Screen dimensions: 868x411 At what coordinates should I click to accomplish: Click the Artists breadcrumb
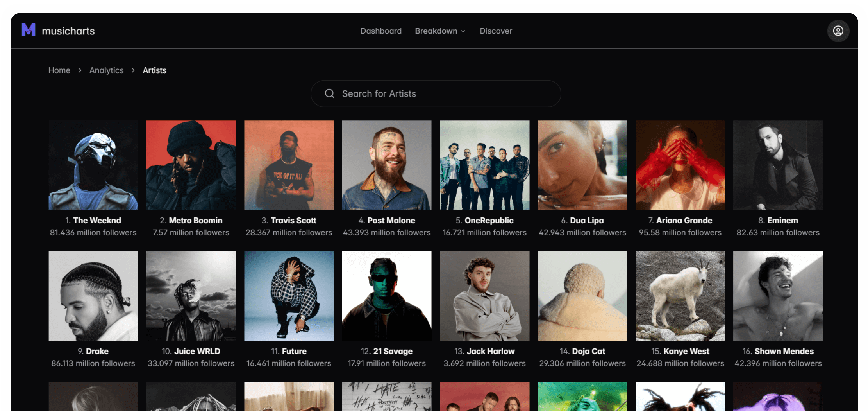point(154,70)
